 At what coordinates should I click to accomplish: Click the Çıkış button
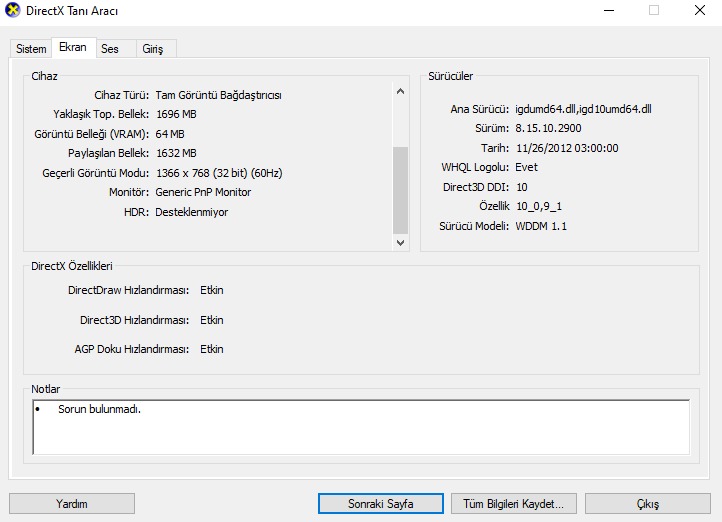point(648,504)
